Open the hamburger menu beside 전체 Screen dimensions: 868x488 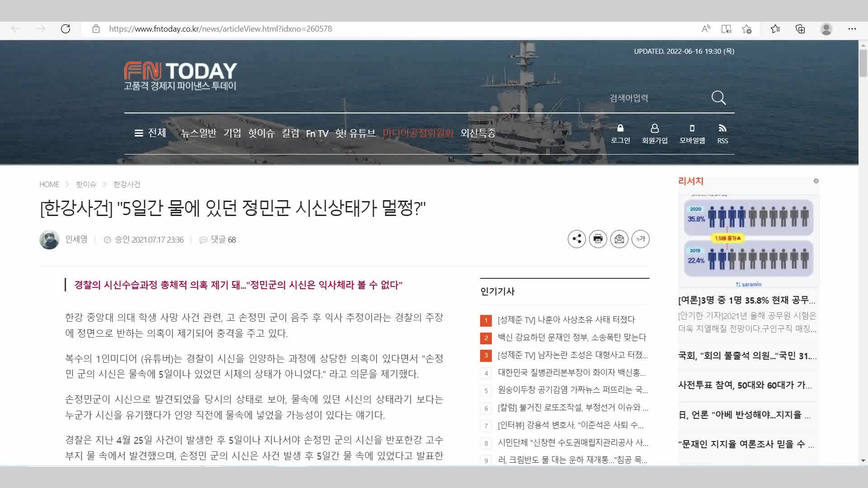point(139,133)
